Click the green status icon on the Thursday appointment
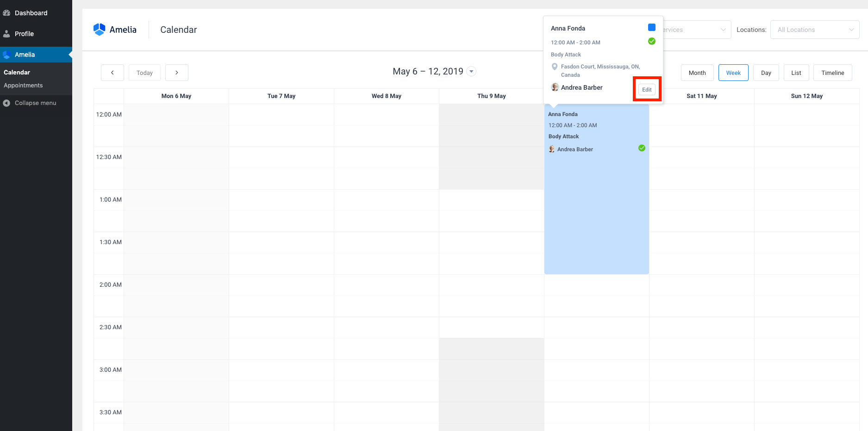Viewport: 868px width, 431px height. click(x=642, y=148)
